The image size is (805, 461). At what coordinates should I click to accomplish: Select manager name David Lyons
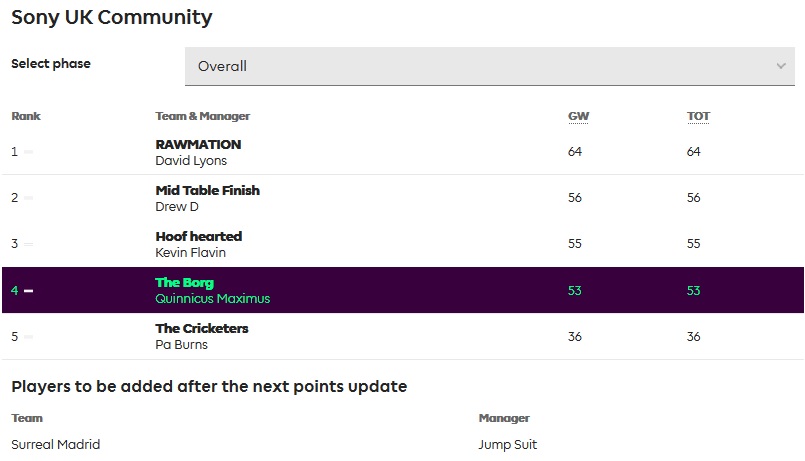tap(191, 160)
